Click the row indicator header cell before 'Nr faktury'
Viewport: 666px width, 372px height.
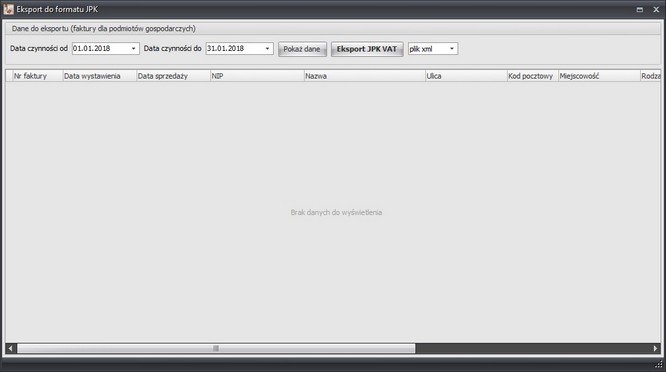pyautogui.click(x=9, y=76)
